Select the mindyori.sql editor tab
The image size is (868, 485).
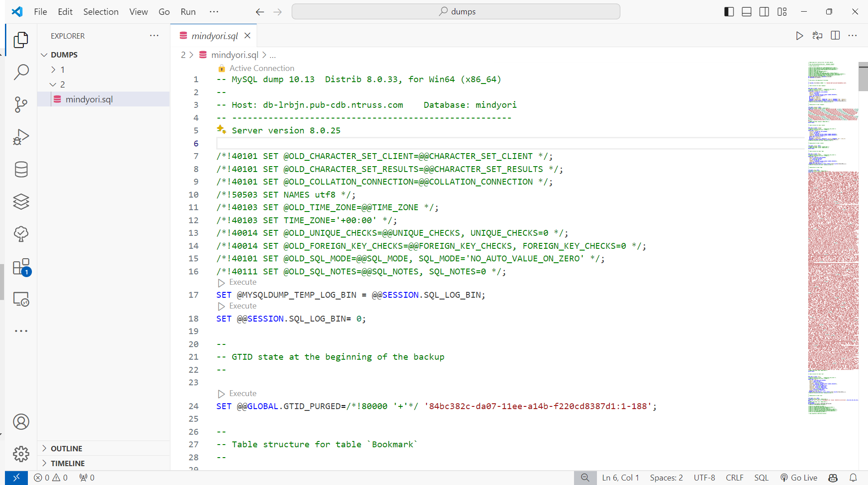click(x=214, y=36)
